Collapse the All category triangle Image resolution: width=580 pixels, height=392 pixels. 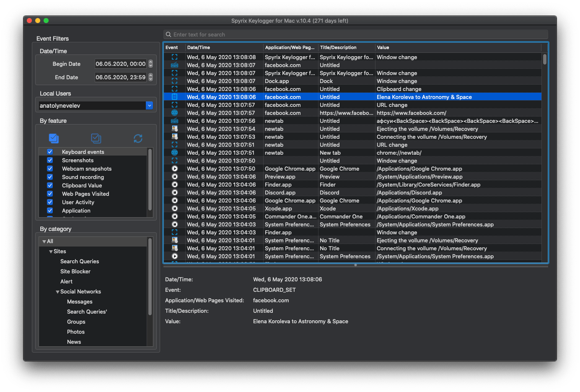click(x=44, y=241)
